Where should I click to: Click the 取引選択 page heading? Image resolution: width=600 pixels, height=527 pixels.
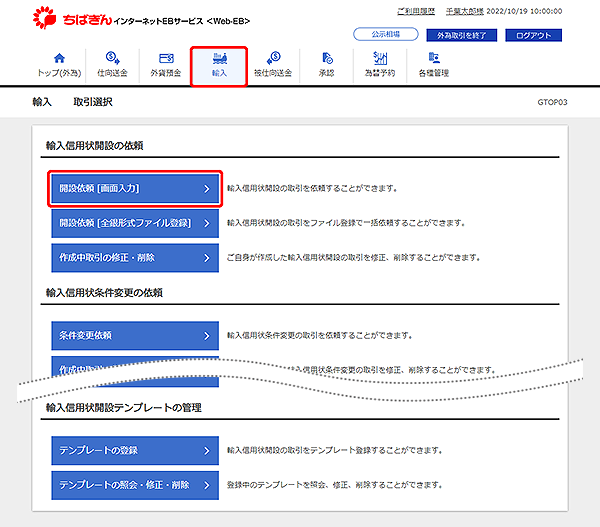[x=93, y=102]
